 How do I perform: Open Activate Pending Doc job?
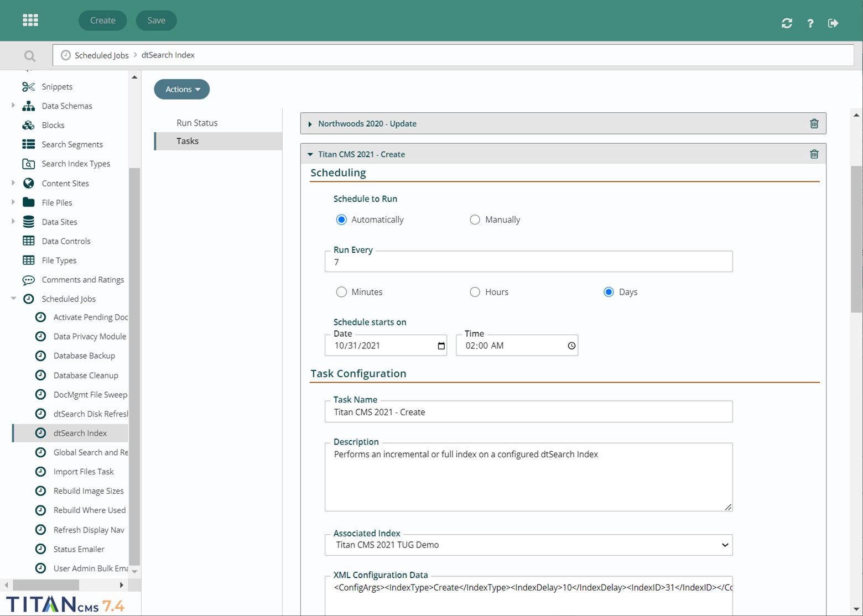pyautogui.click(x=91, y=317)
